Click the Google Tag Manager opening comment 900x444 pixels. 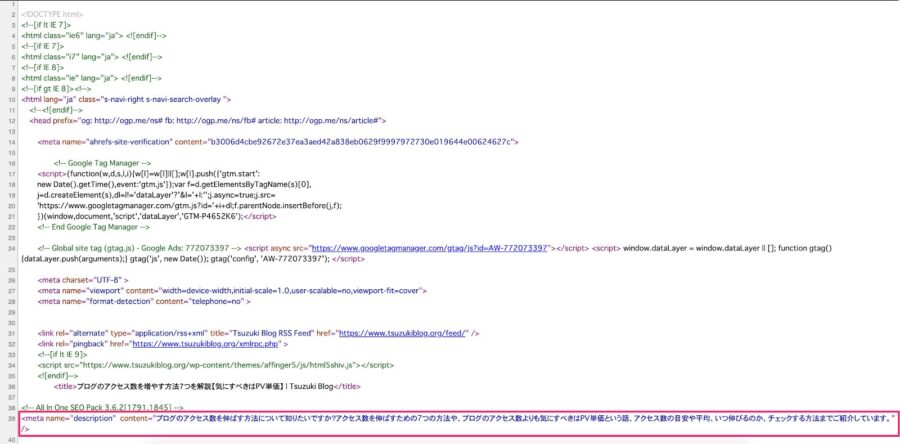[102, 163]
